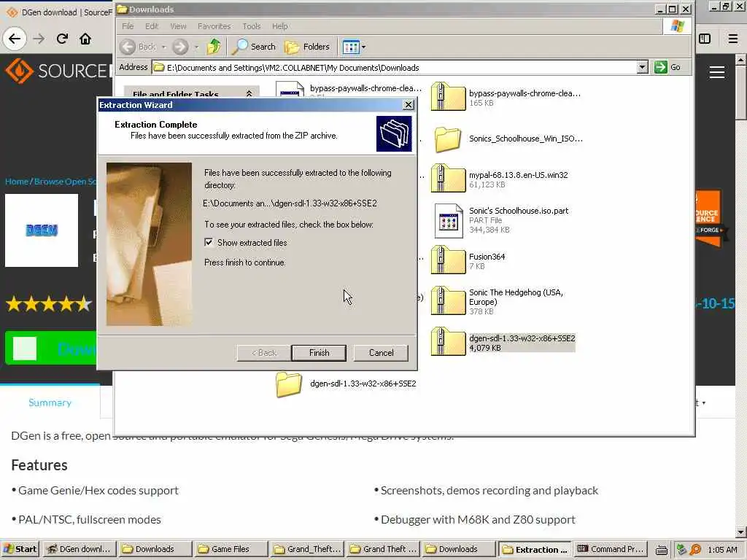Click the Explorer address path field
Viewport: 747px width, 560px height.
[x=395, y=68]
